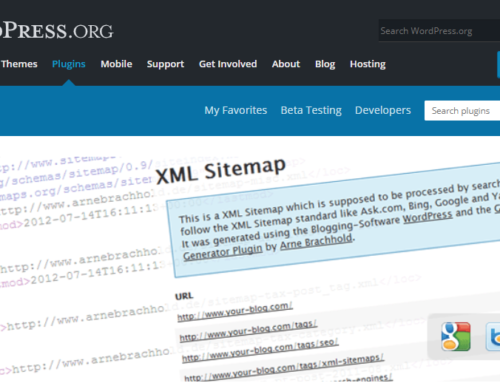Click the WordPress link in the banner
The image size is (500, 383).
coord(428,217)
